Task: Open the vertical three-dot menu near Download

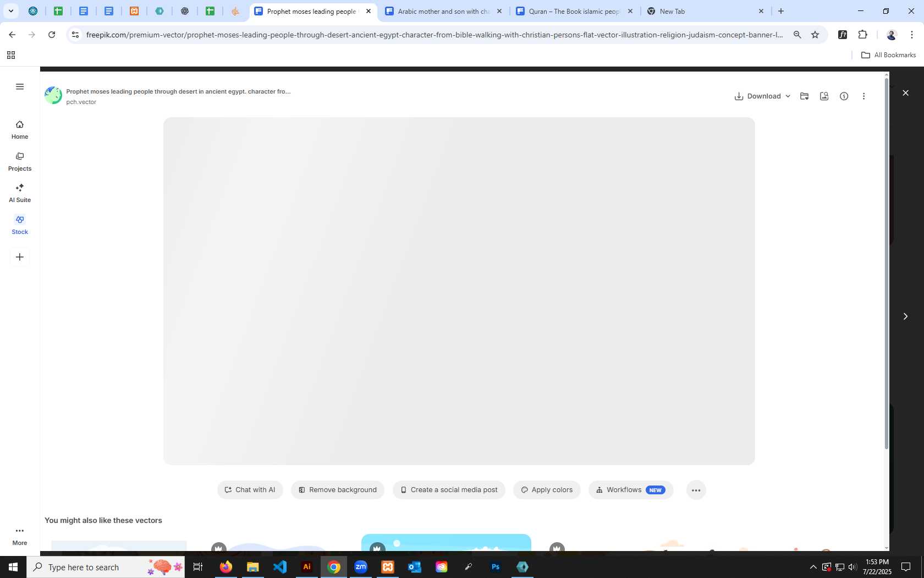Action: 864,96
